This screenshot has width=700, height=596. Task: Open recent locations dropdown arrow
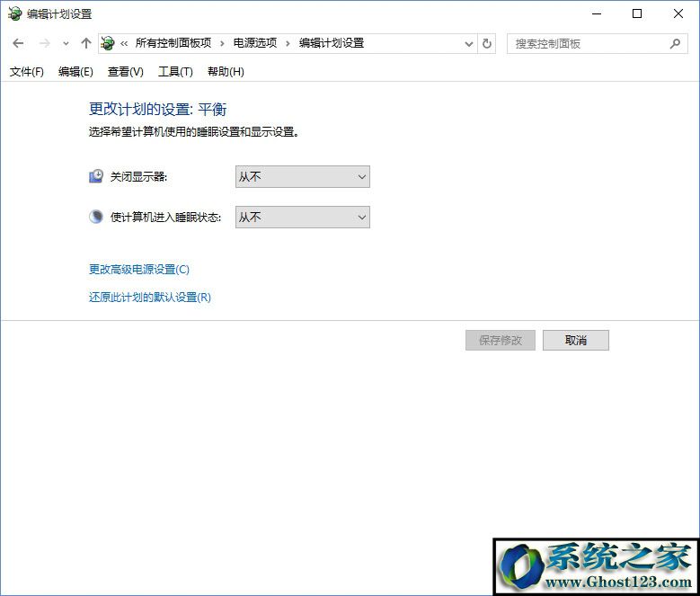click(66, 44)
